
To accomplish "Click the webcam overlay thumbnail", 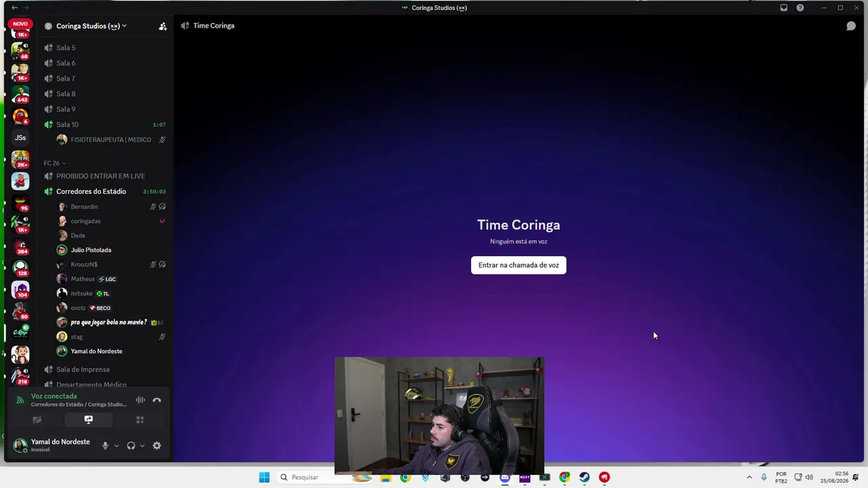I will pos(439,415).
